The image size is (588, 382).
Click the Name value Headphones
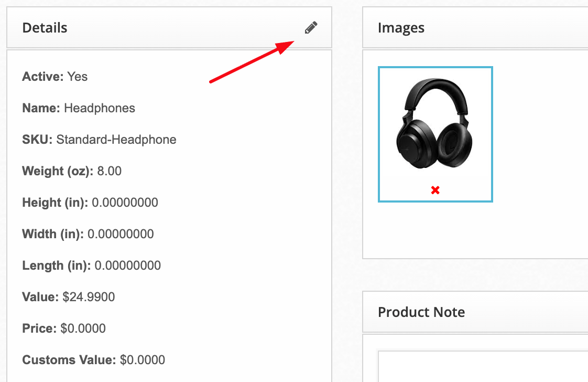[100, 108]
